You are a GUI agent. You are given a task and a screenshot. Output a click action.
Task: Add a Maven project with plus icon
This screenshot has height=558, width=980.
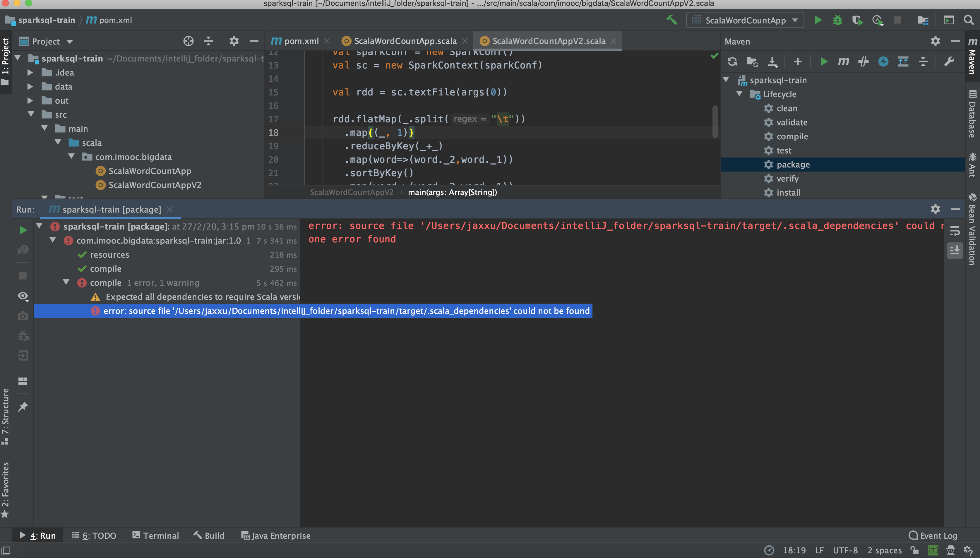pos(798,61)
